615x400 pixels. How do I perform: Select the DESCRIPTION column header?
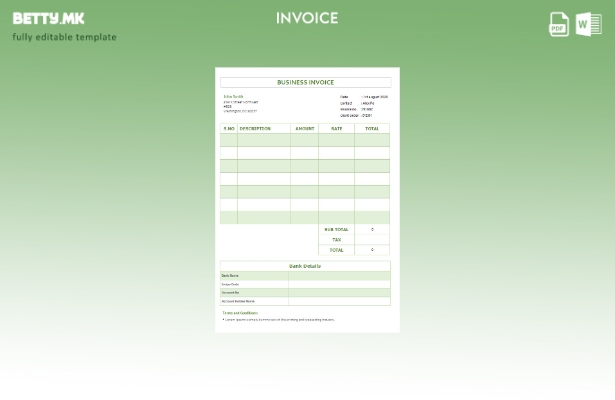256,128
